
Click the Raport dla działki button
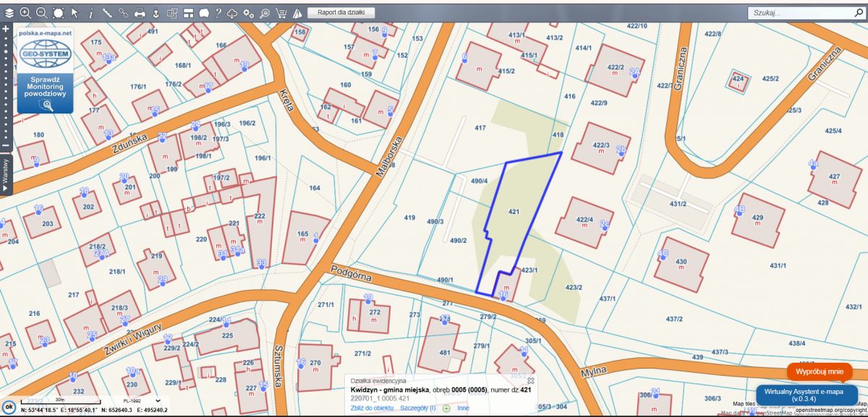341,12
